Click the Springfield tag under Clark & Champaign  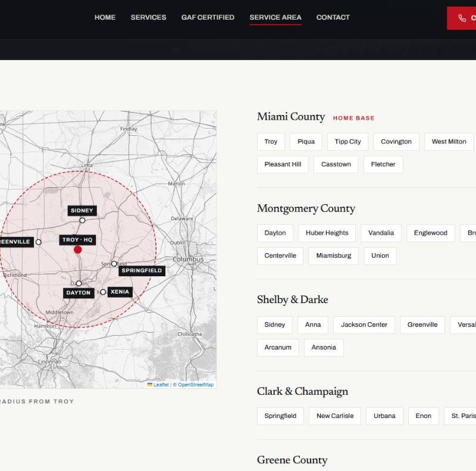(280, 416)
